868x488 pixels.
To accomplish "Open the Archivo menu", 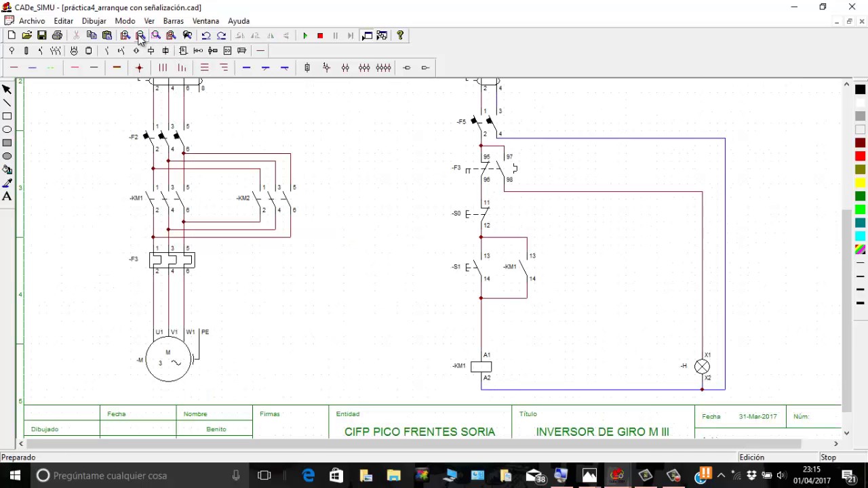I will [x=32, y=21].
